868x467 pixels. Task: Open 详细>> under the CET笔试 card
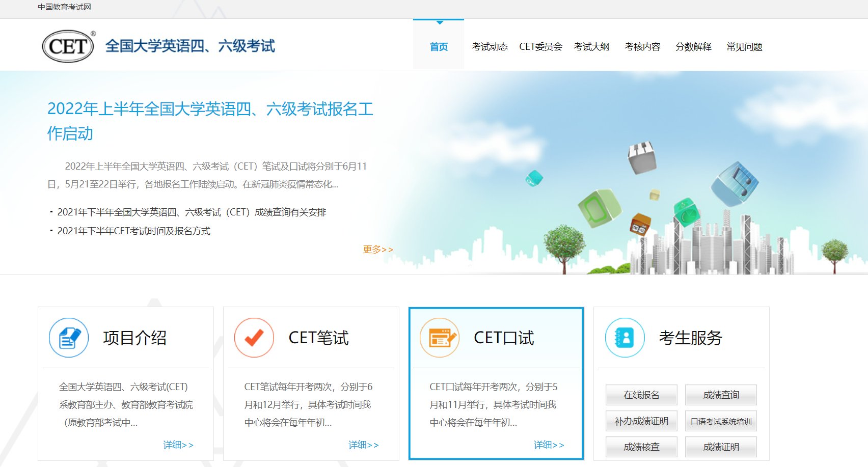[x=363, y=444]
